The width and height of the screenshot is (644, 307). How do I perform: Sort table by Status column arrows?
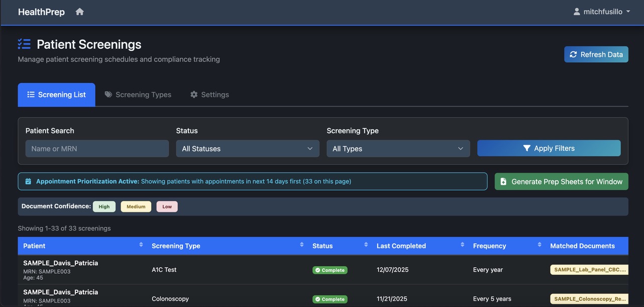pyautogui.click(x=366, y=245)
